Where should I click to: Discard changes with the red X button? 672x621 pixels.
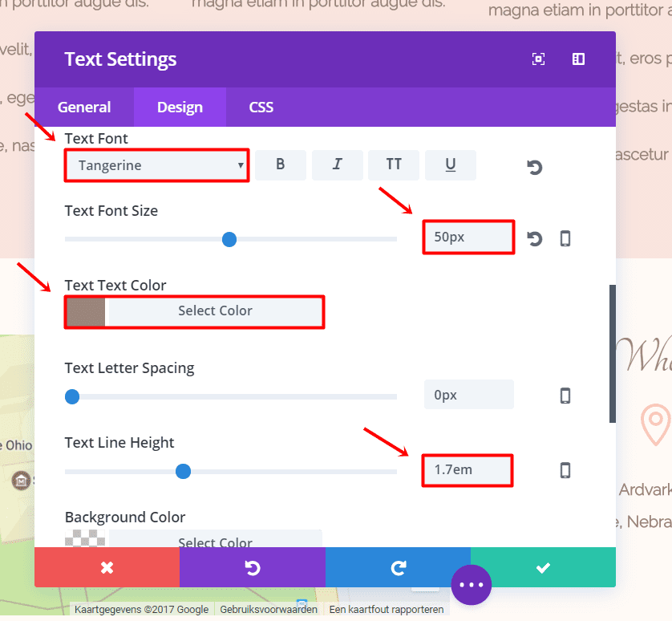point(107,567)
